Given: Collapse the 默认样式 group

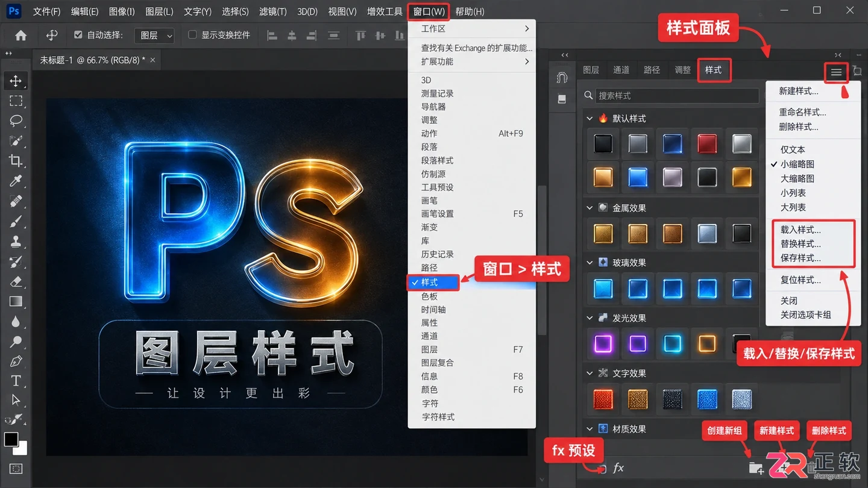Looking at the screenshot, I should pyautogui.click(x=590, y=119).
